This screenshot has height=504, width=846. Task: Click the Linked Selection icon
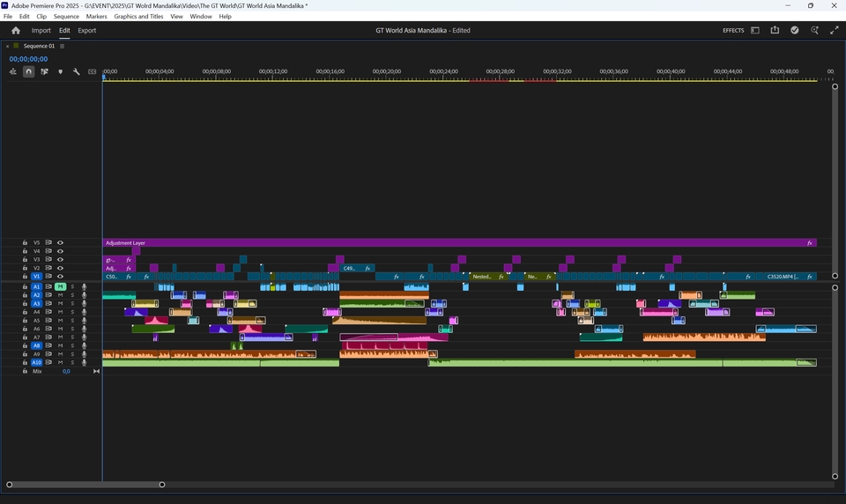(x=44, y=71)
